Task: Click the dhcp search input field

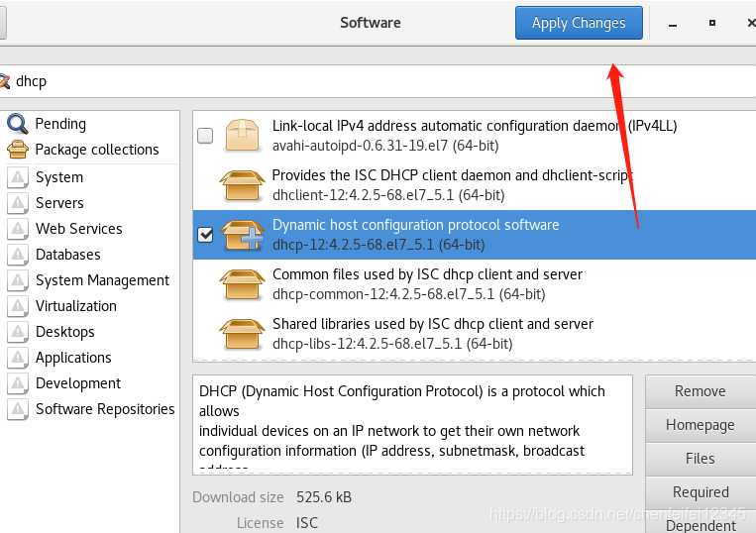Action: pyautogui.click(x=378, y=81)
